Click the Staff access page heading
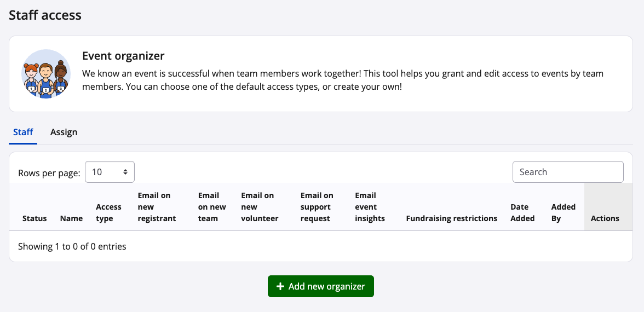The width and height of the screenshot is (644, 312). [x=45, y=15]
